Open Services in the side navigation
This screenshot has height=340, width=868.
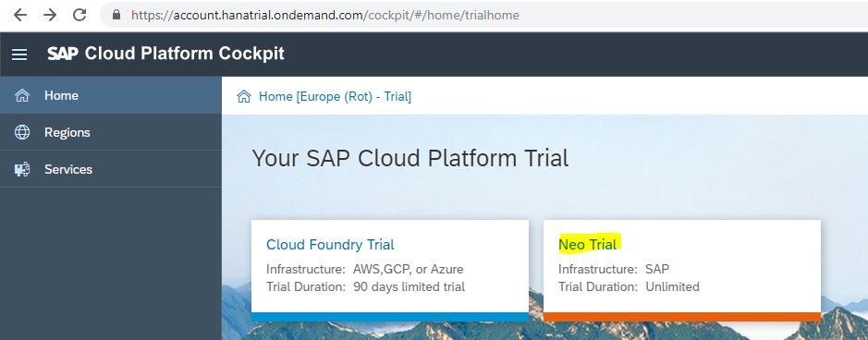111,169
